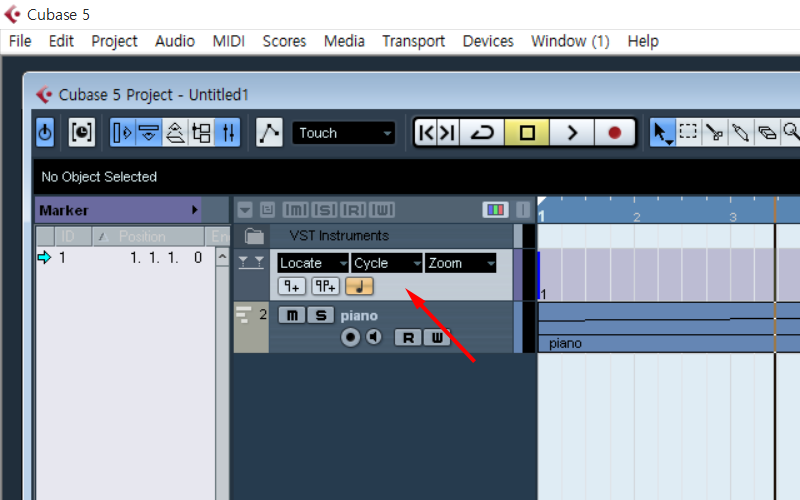Click the Marker inspector header
Image resolution: width=800 pixels, height=500 pixels.
[118, 210]
